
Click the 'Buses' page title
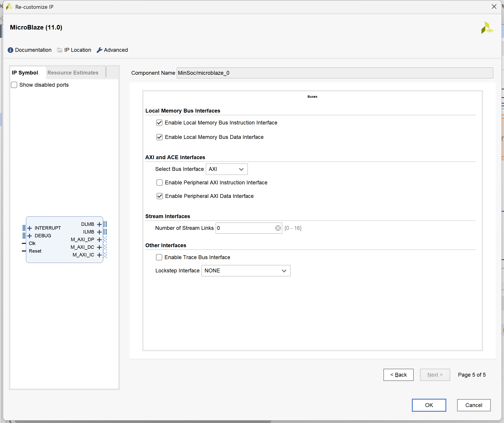pos(312,97)
